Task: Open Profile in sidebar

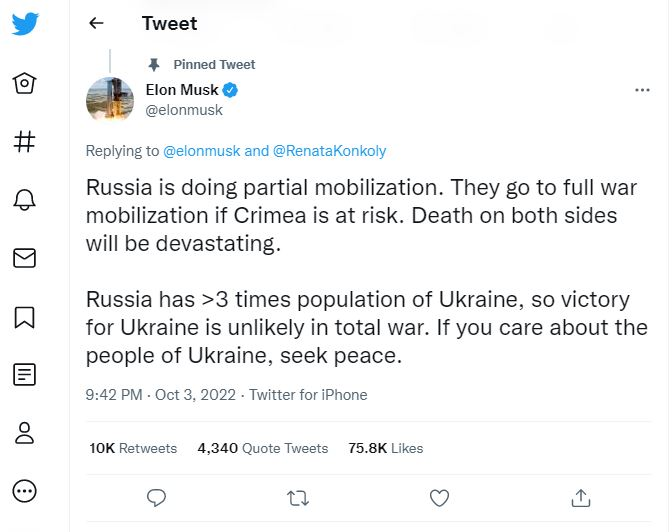Action: [25, 433]
